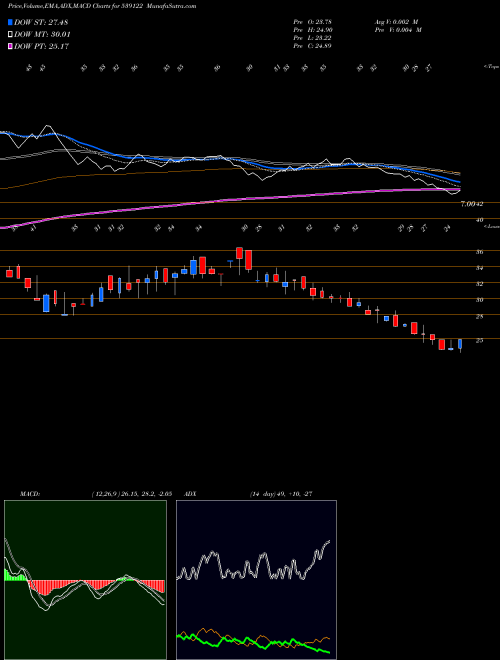
Task: Click the price axis label 30
Action: pyautogui.click(x=479, y=300)
